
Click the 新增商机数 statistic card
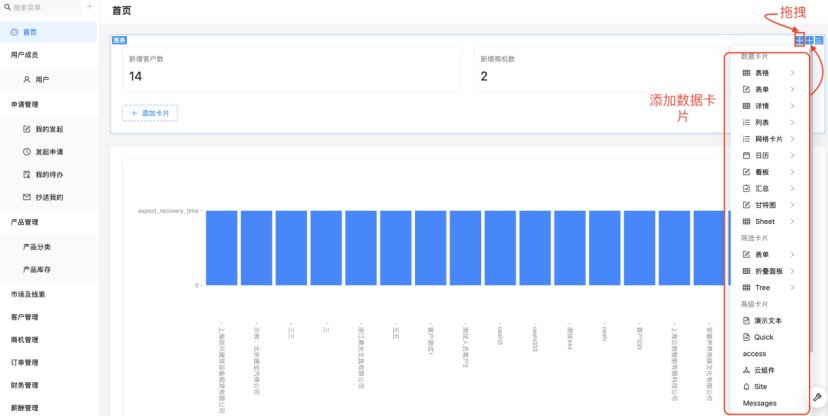[602, 70]
